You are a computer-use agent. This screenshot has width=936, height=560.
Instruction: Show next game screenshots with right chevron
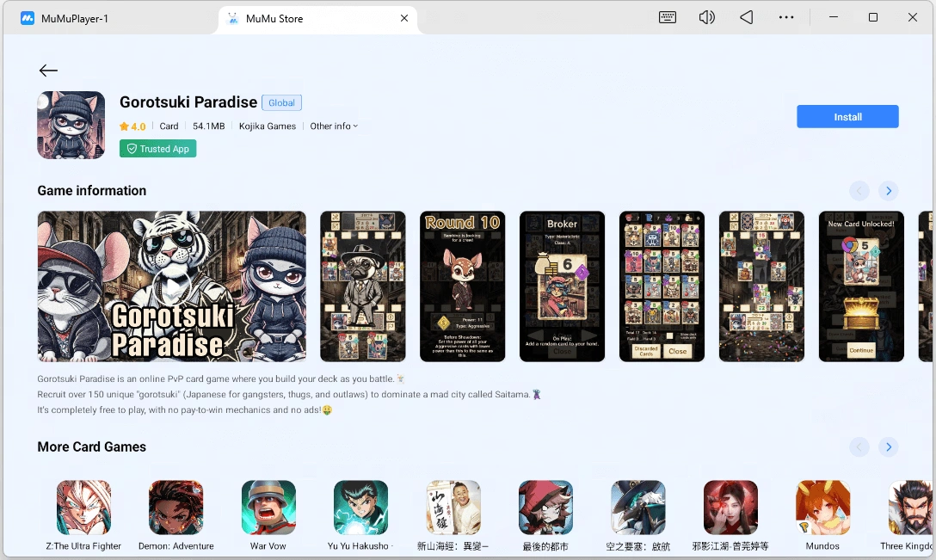click(x=888, y=190)
